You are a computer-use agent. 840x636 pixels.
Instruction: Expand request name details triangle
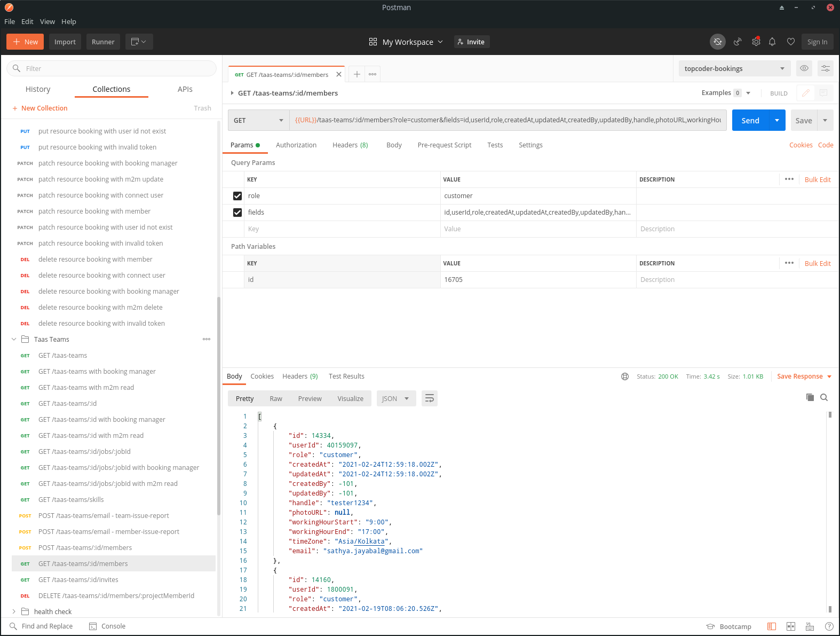coord(232,93)
